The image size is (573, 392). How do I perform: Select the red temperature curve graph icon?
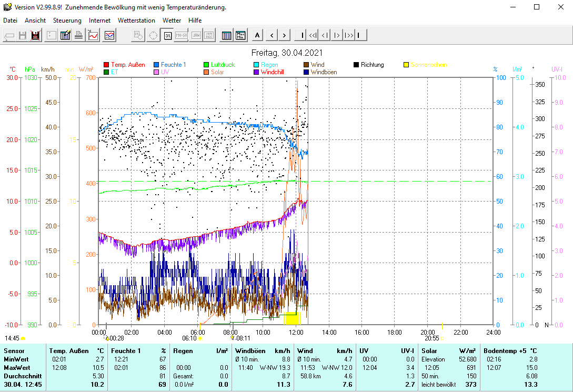pyautogui.click(x=93, y=35)
